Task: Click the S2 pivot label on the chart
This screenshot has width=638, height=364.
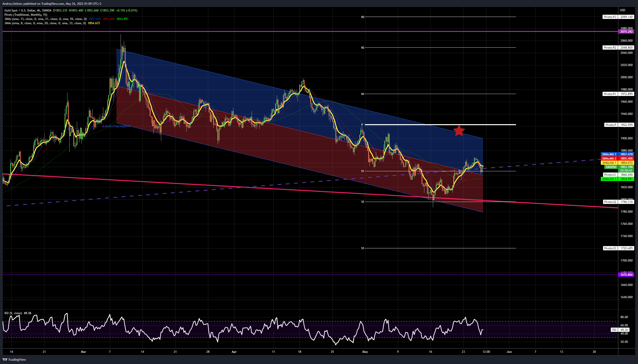Action: [362, 202]
